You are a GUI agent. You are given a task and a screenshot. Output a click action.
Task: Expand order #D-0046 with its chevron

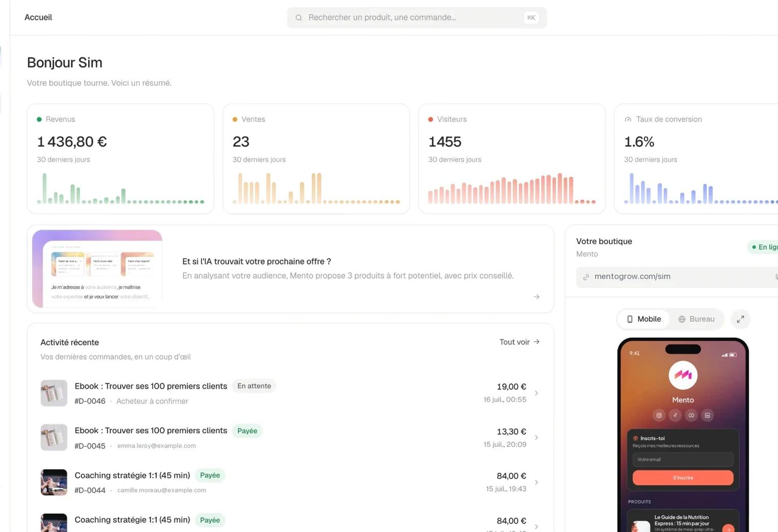[537, 393]
